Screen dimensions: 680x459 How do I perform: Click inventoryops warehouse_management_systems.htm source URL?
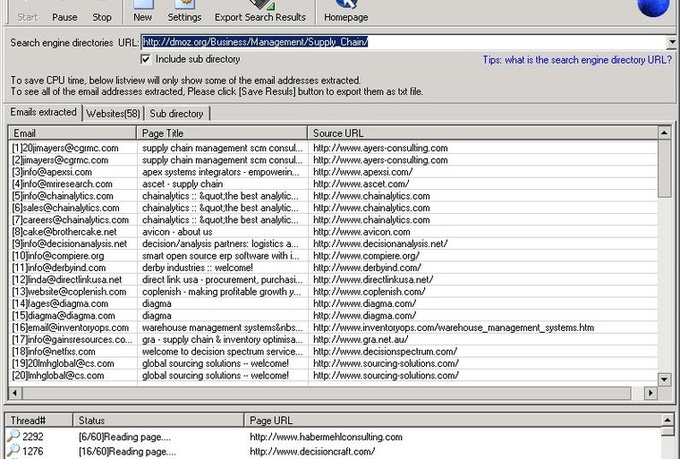[454, 328]
